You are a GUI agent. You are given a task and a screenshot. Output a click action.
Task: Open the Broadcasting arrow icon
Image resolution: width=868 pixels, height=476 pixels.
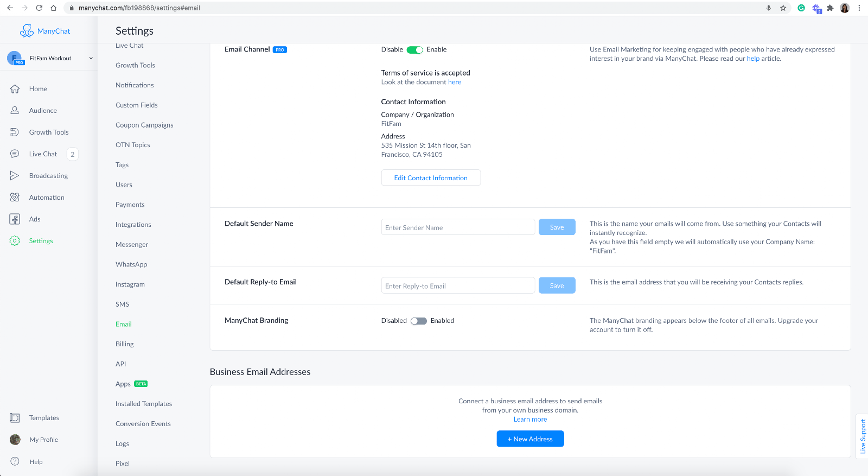click(x=15, y=176)
